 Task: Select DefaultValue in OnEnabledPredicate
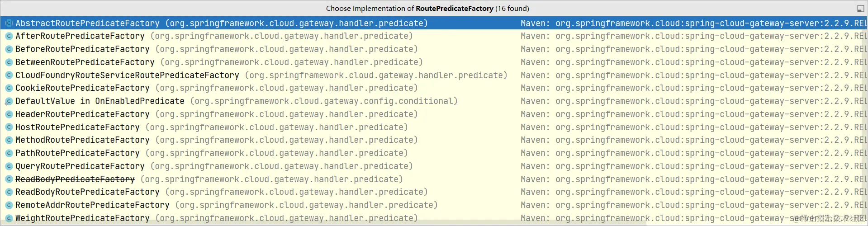click(x=434, y=101)
